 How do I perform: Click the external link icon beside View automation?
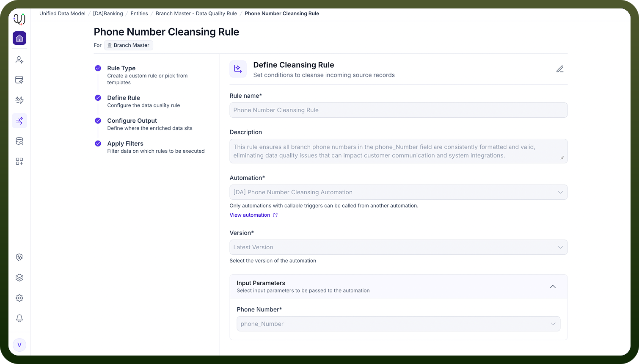pyautogui.click(x=275, y=215)
